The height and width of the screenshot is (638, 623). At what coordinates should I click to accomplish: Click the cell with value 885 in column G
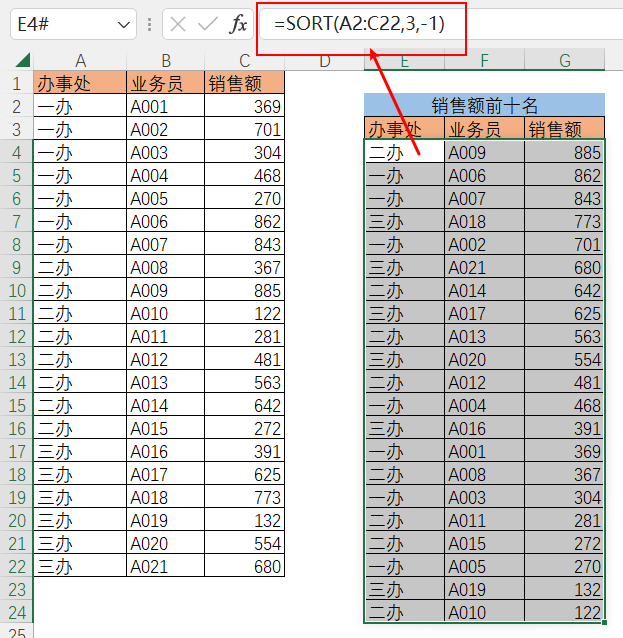tap(565, 152)
